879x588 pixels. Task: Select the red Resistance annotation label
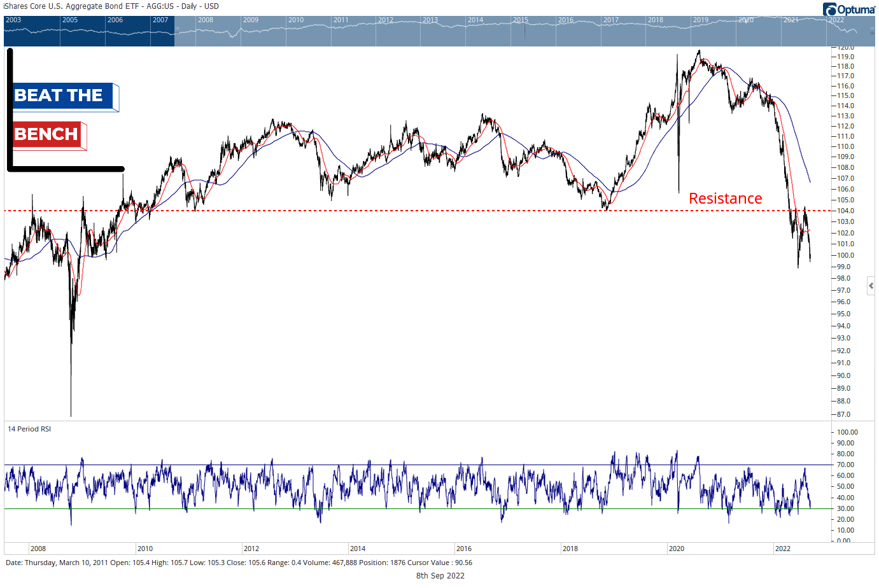click(x=725, y=199)
